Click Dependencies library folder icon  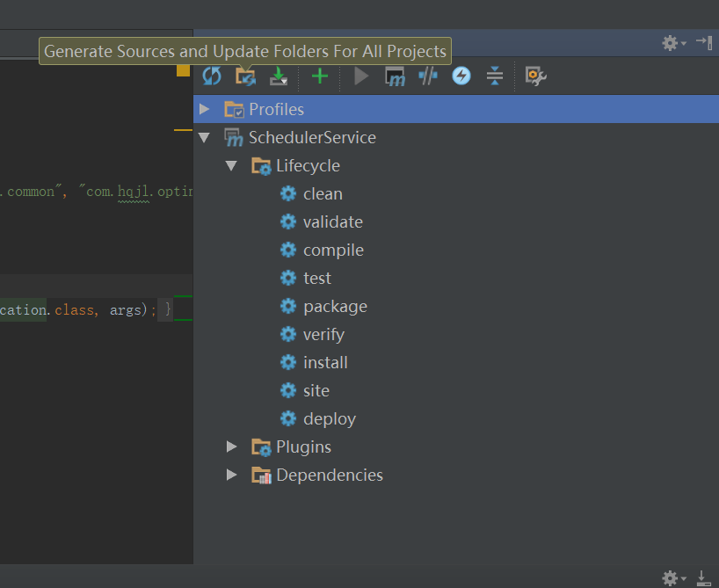pos(261,475)
